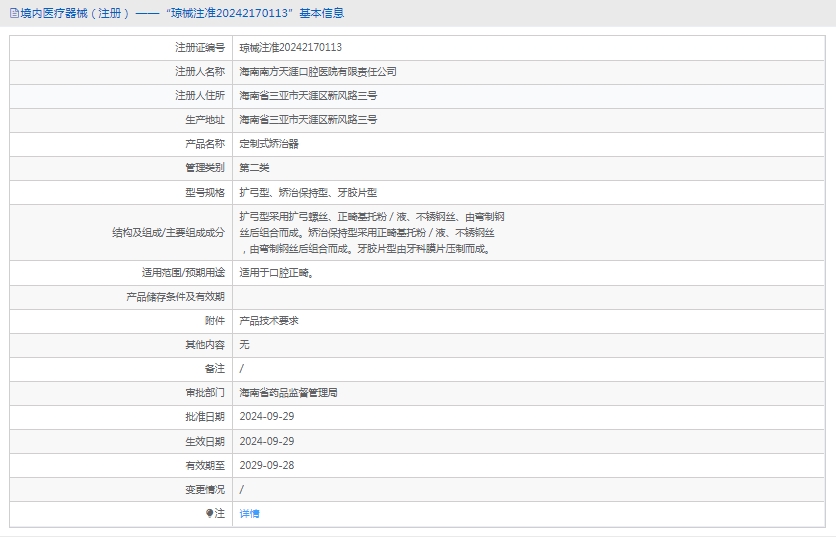
Task: Click approving department 海南省药品监督管理局
Action: (288, 393)
